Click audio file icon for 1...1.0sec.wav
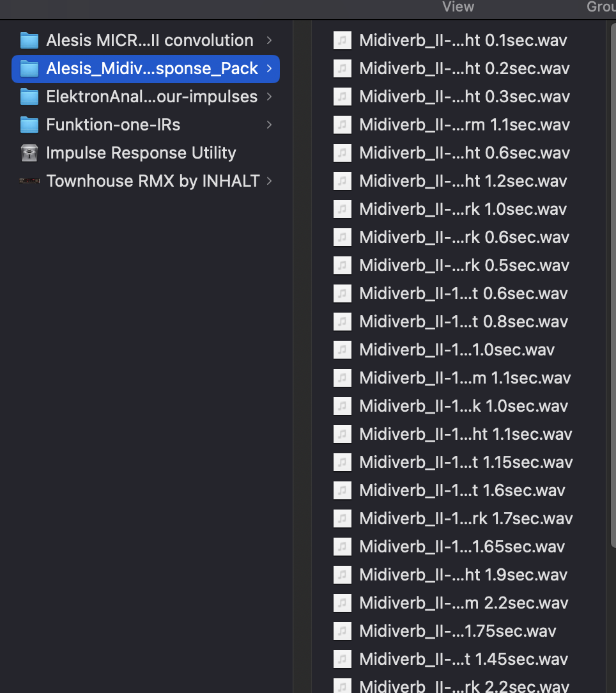Screen dimensions: 616x693 tap(342, 350)
